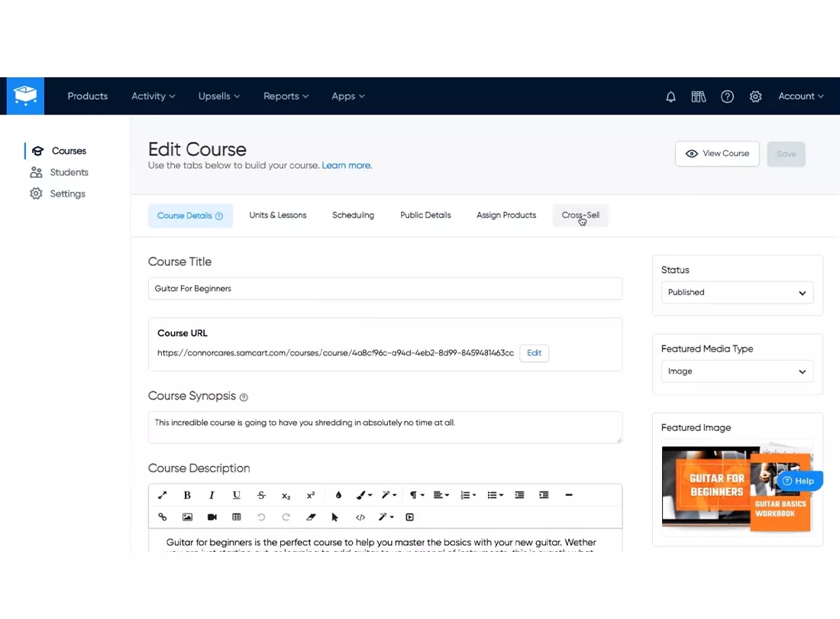Open the Status dropdown showing Published
The height and width of the screenshot is (619, 840).
736,292
